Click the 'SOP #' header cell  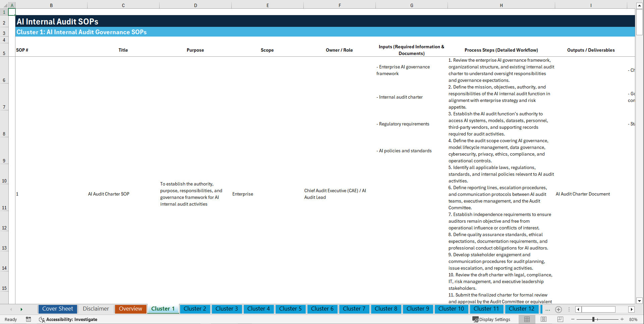51,50
